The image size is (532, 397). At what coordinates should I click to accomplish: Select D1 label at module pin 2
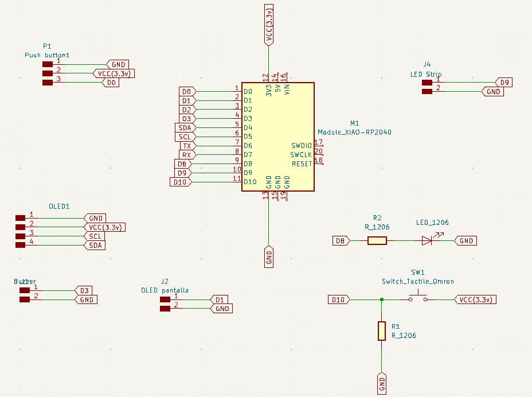click(x=187, y=100)
